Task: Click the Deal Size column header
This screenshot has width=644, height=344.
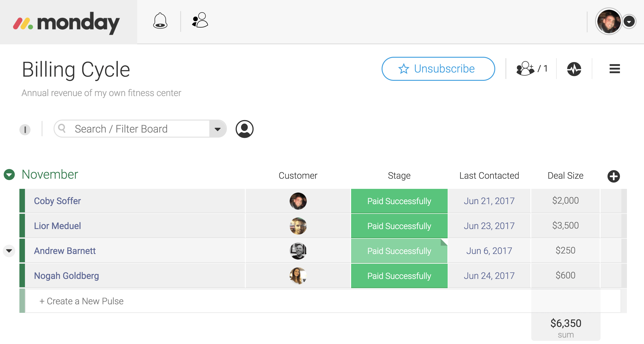Action: click(565, 176)
